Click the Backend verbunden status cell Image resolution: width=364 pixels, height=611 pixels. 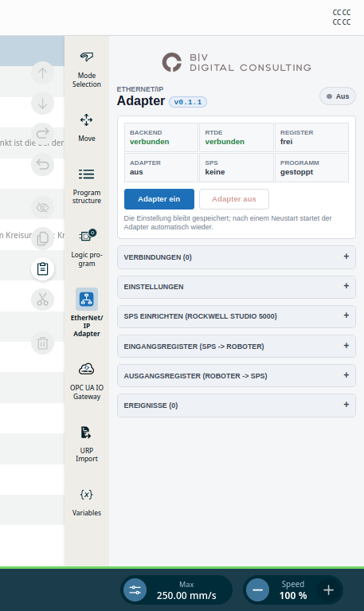(161, 137)
